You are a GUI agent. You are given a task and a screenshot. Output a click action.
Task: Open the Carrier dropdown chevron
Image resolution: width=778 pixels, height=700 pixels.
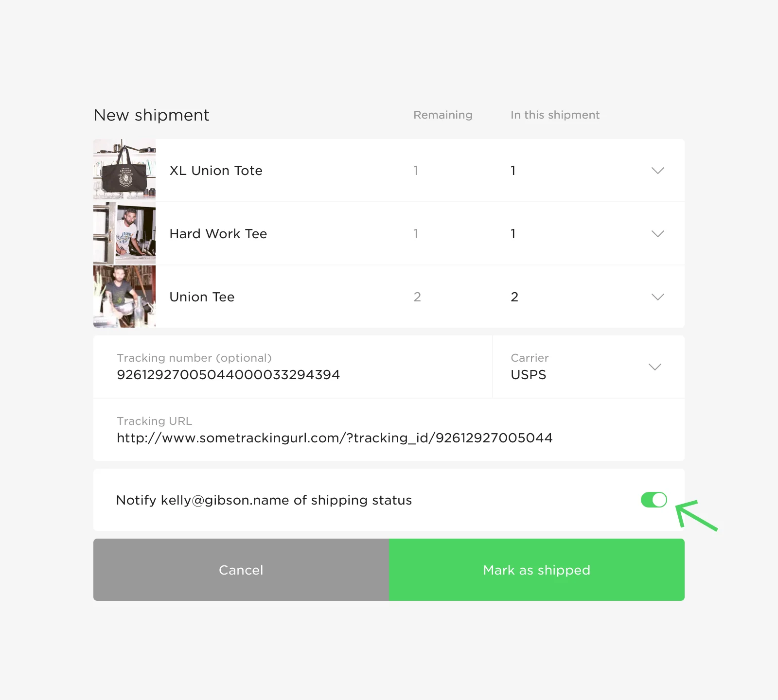point(655,367)
